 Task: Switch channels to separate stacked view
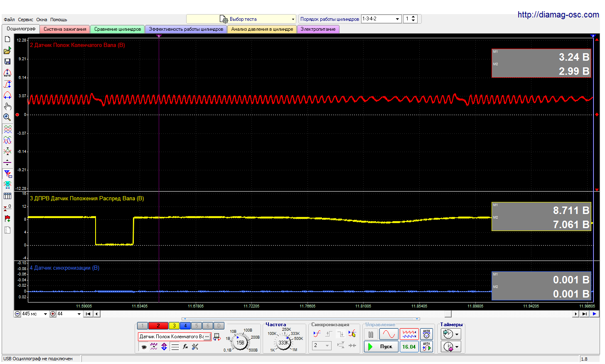pyautogui.click(x=7, y=129)
